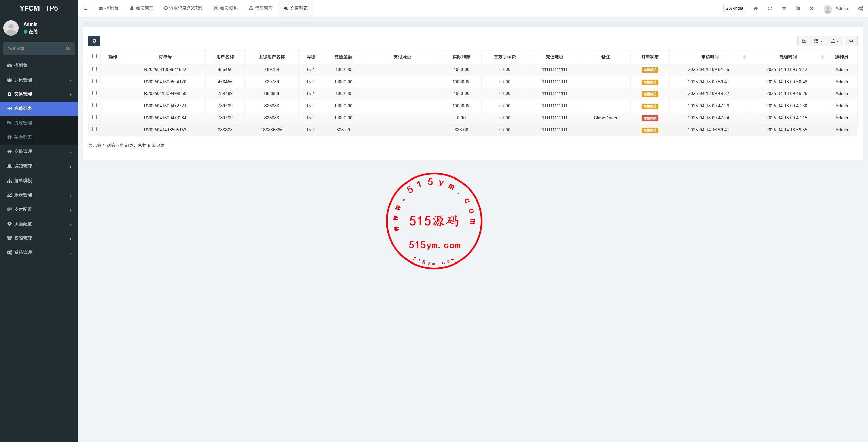Open settings gears icon at top right
The image size is (868, 442).
pos(860,8)
